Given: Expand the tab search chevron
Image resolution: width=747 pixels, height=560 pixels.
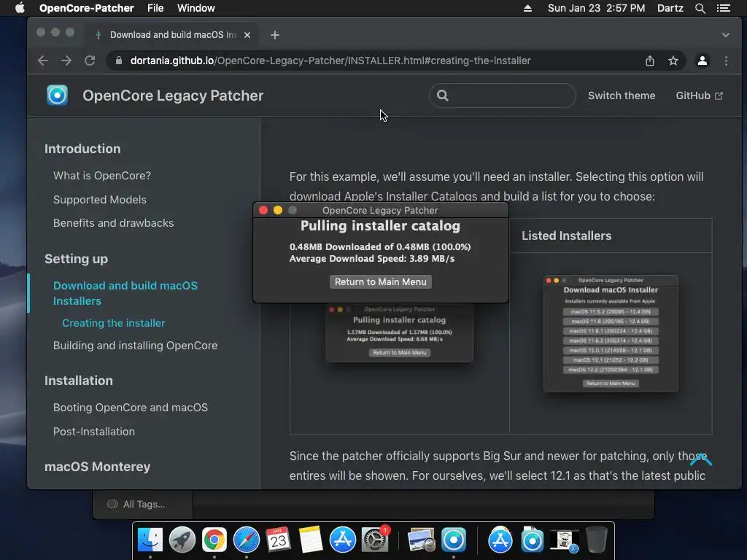Looking at the screenshot, I should click(725, 35).
